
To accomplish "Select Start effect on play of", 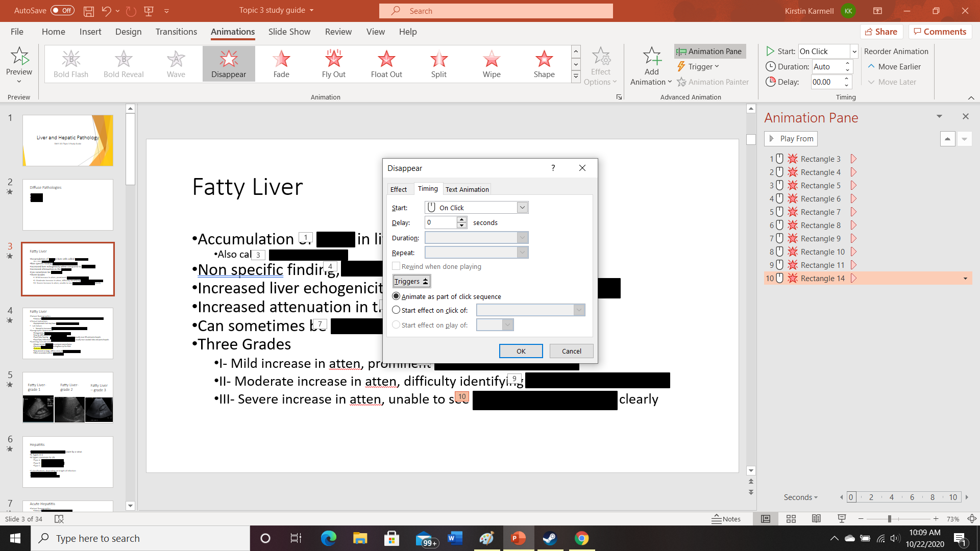I will click(x=396, y=324).
